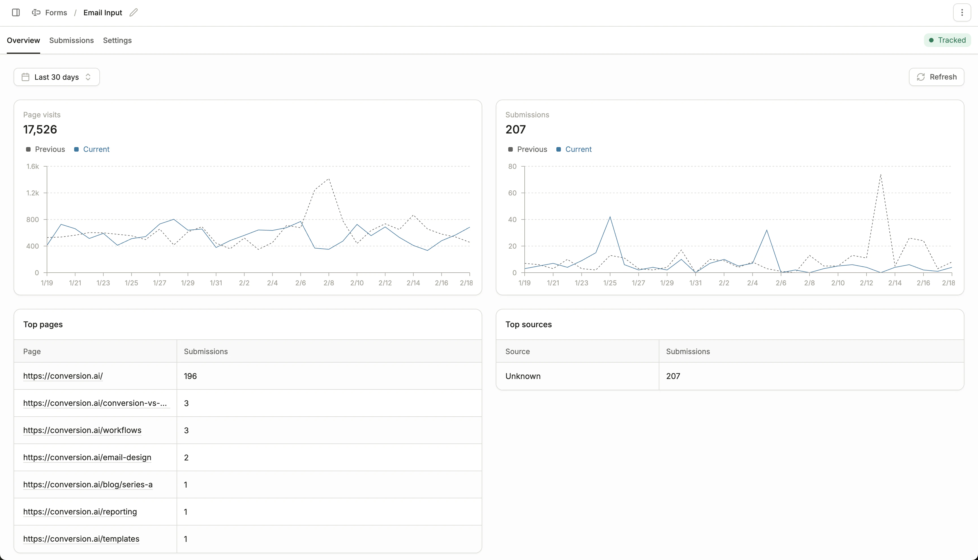This screenshot has height=560, width=978.
Task: Click the 2/8 peak on Page visits chart
Action: point(329,179)
